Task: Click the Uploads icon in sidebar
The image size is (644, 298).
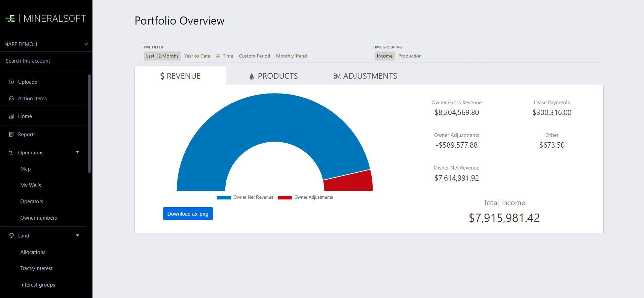Action: [11, 82]
